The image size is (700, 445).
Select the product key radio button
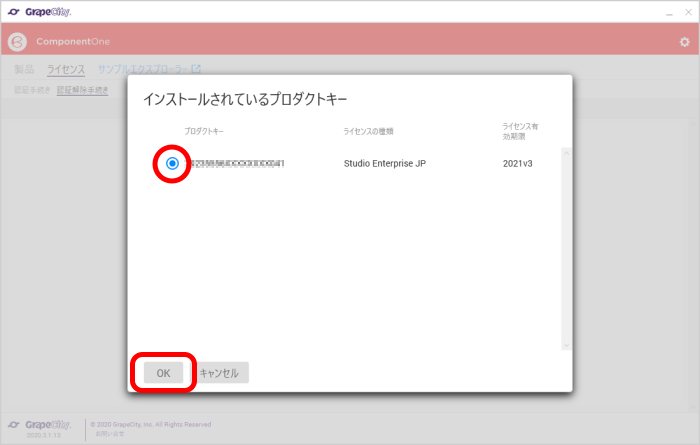(x=172, y=163)
